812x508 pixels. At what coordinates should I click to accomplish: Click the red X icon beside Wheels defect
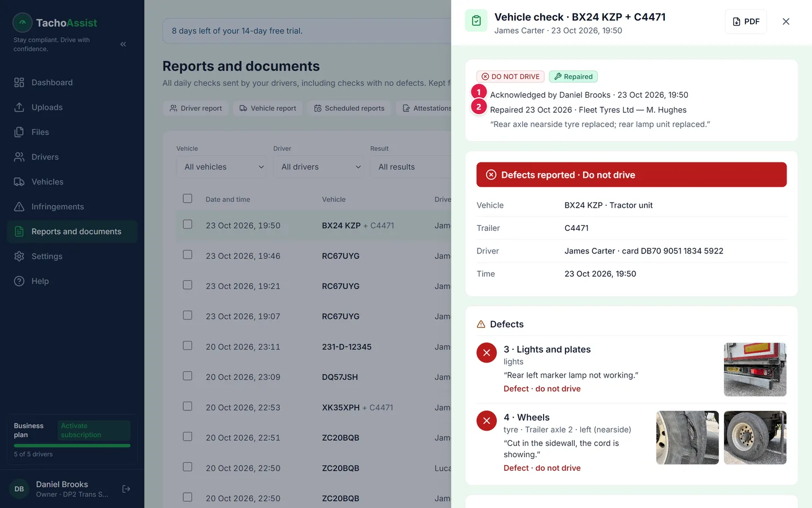[487, 421]
